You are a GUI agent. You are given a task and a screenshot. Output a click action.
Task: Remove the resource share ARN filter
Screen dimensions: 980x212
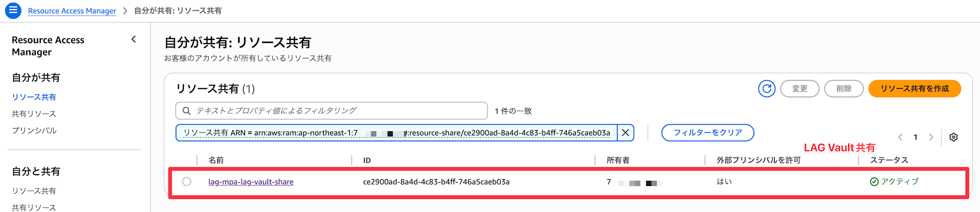[x=626, y=132]
